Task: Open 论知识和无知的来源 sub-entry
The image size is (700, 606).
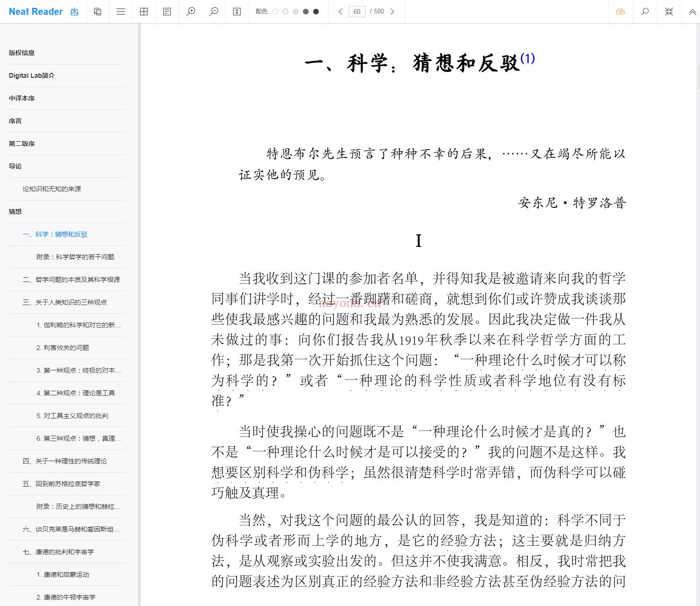Action: tap(67, 189)
